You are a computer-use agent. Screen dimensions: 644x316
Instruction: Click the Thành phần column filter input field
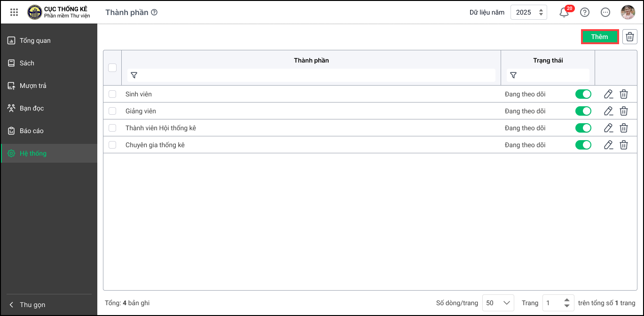[315, 75]
